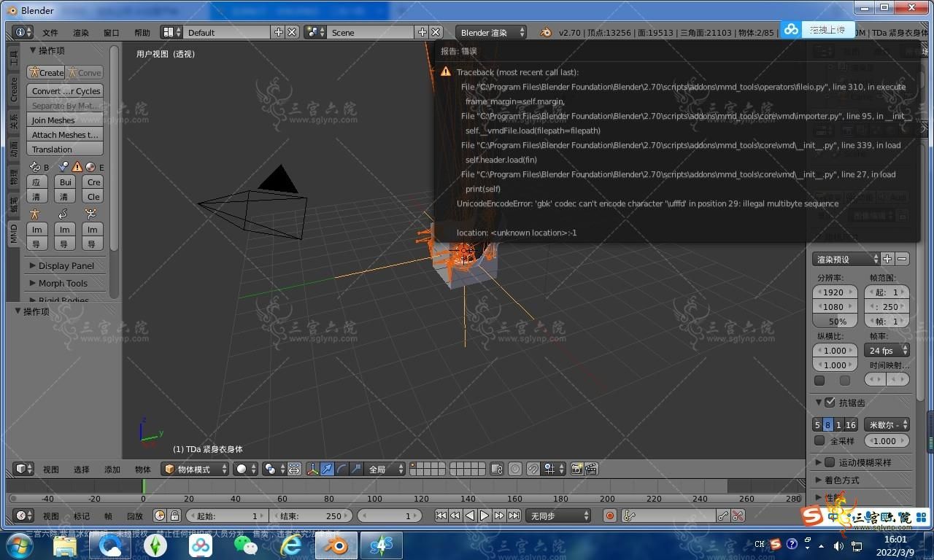934x560 pixels.
Task: Render OpenGL image with camera icon
Action: point(576,469)
